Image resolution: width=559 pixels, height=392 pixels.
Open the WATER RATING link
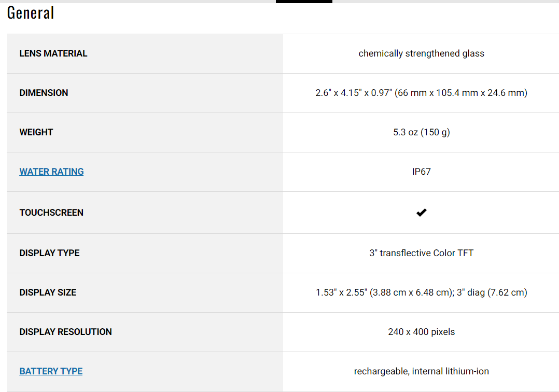tap(51, 172)
